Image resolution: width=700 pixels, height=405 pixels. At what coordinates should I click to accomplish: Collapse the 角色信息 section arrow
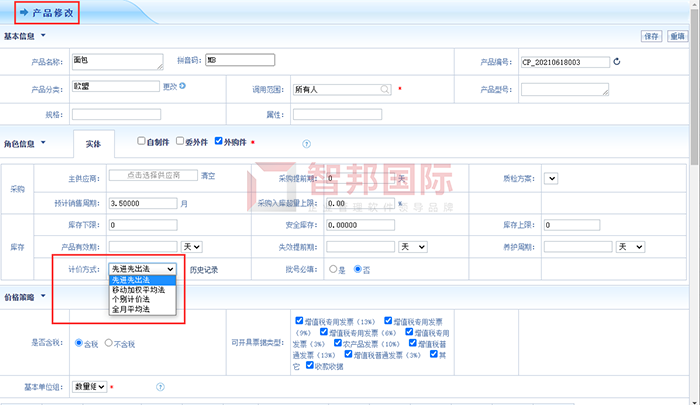point(43,141)
